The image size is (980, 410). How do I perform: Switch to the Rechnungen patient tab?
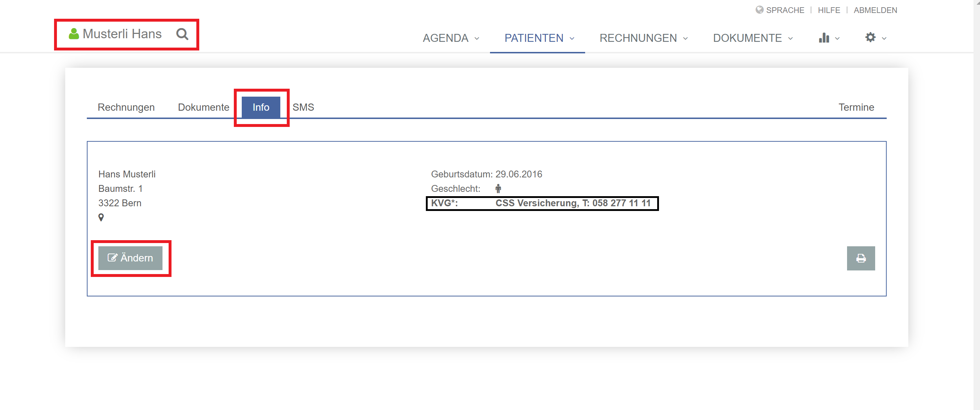126,107
